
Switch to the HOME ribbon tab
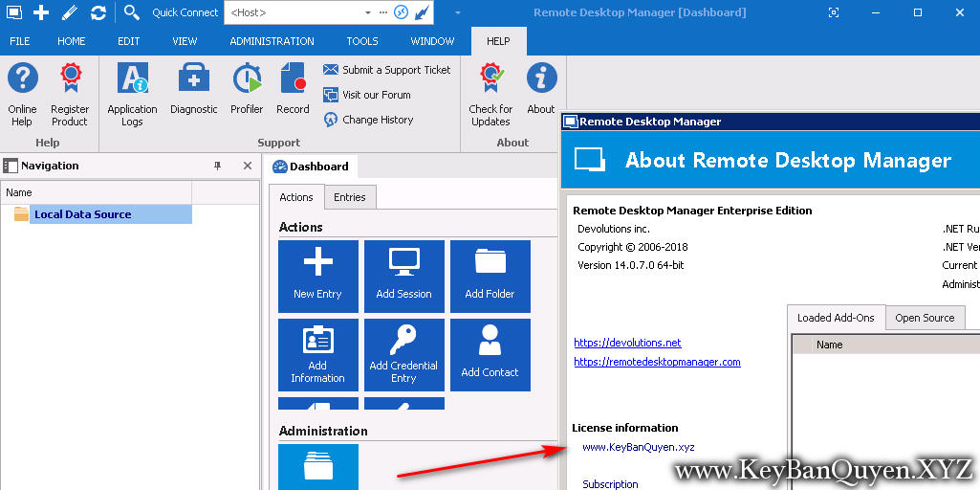click(72, 41)
